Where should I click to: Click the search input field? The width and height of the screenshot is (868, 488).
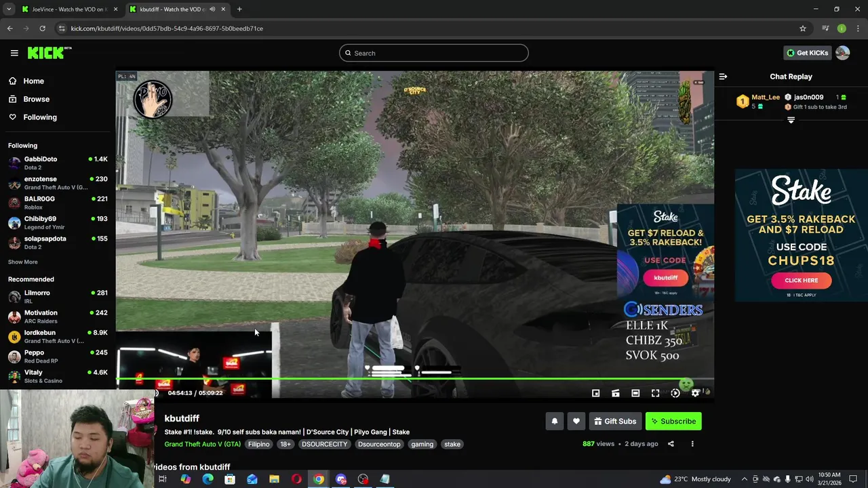pyautogui.click(x=434, y=53)
